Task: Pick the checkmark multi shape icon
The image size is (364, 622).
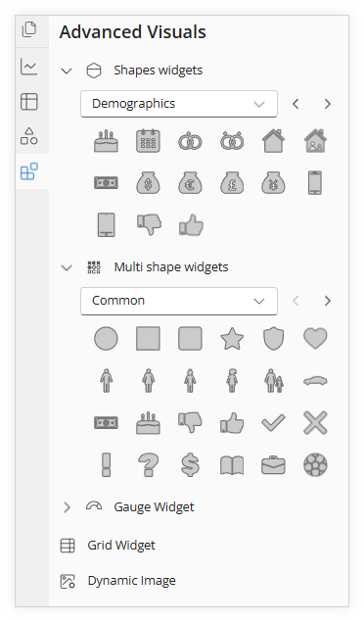Action: tap(273, 422)
